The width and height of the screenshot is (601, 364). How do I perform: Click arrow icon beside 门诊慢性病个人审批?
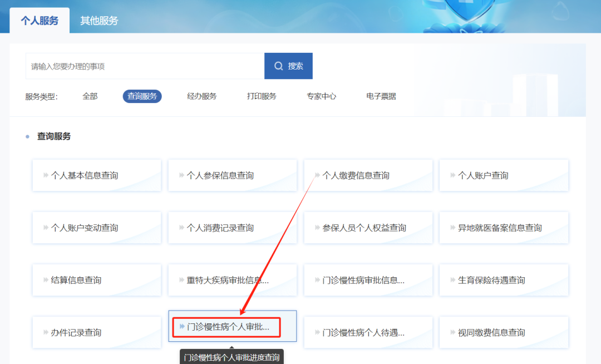(182, 327)
